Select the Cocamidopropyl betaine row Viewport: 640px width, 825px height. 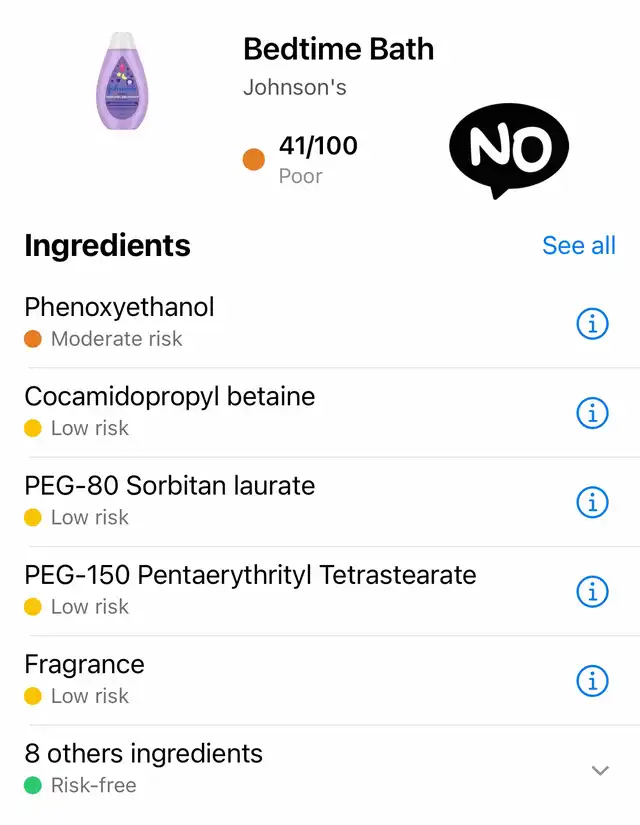[170, 397]
